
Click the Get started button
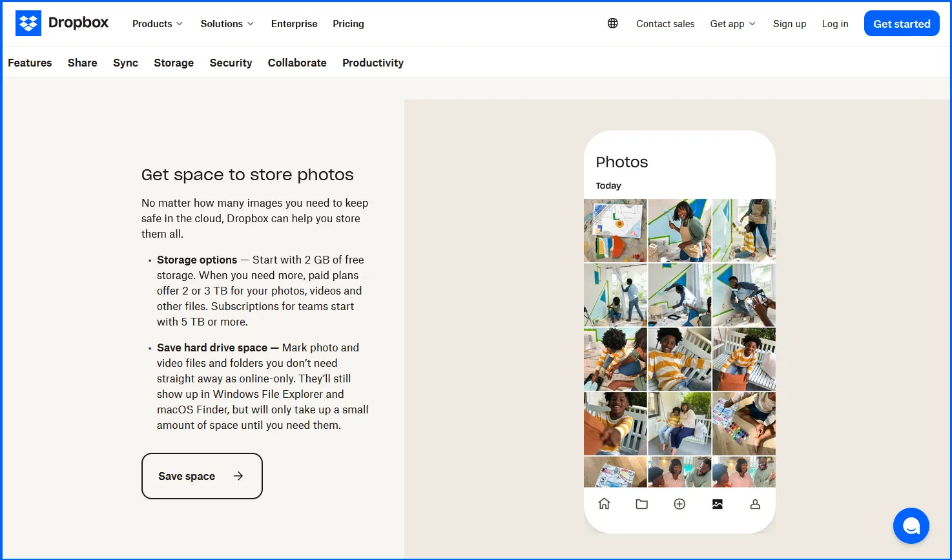coord(902,23)
